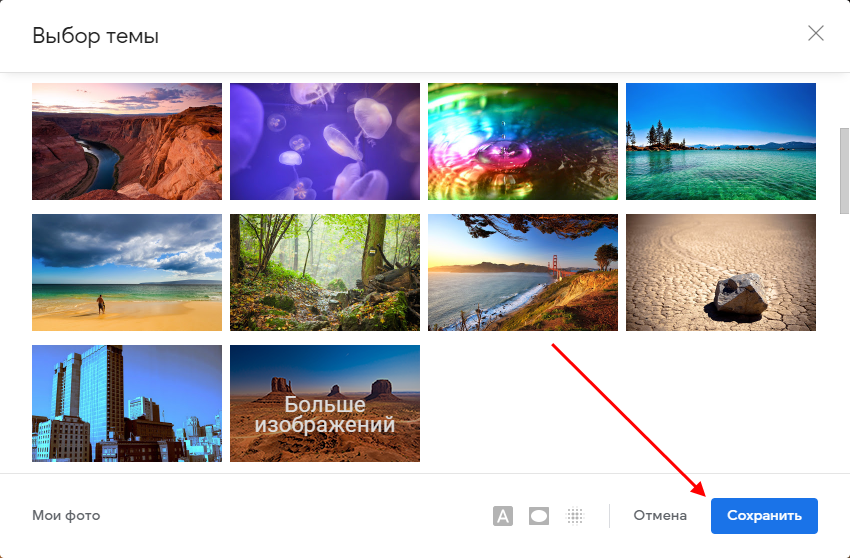This screenshot has width=850, height=558.
Task: Click the Выбор темы dialog title
Action: 96,36
